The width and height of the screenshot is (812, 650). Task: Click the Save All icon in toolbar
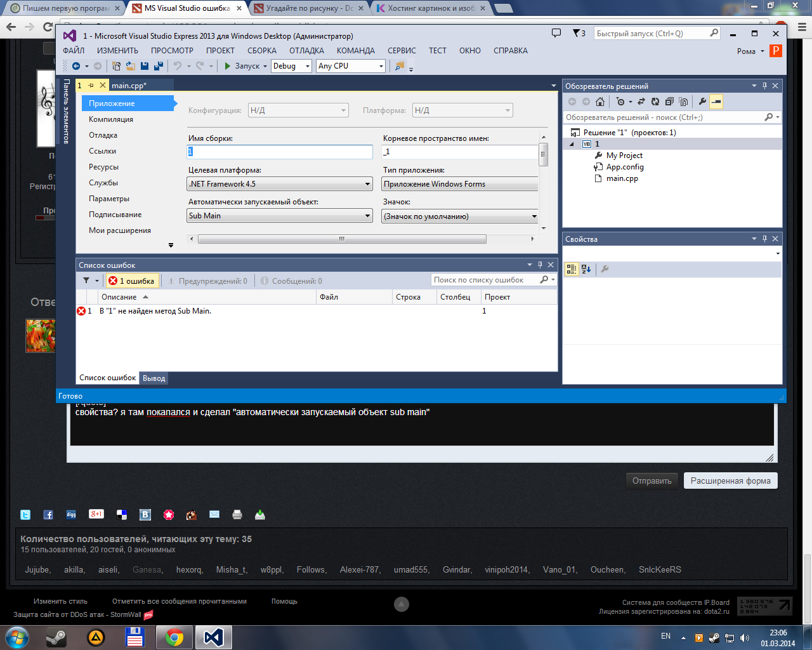pyautogui.click(x=159, y=66)
